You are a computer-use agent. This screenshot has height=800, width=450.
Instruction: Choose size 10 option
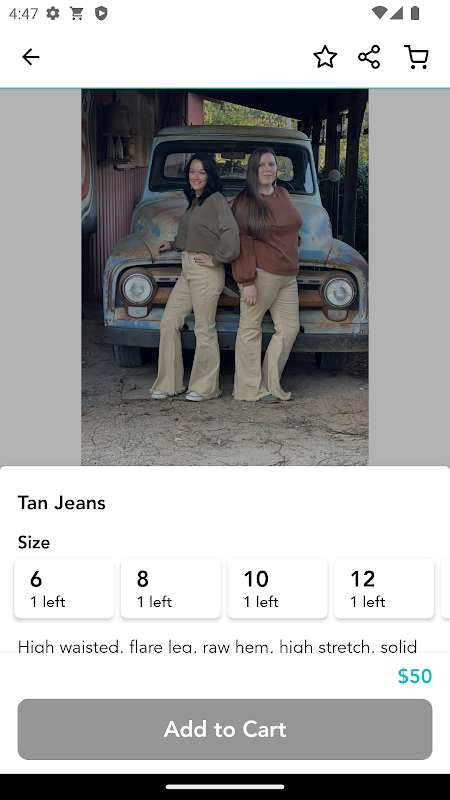click(278, 588)
